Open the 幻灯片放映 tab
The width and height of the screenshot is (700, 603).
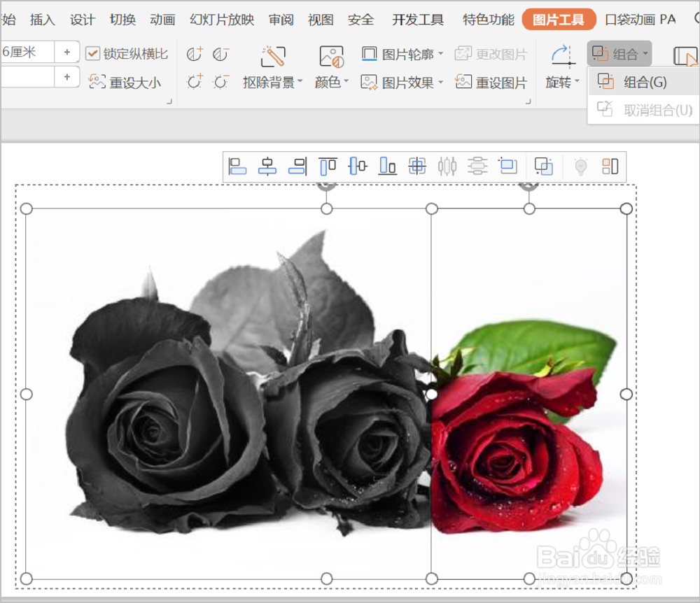[x=222, y=20]
